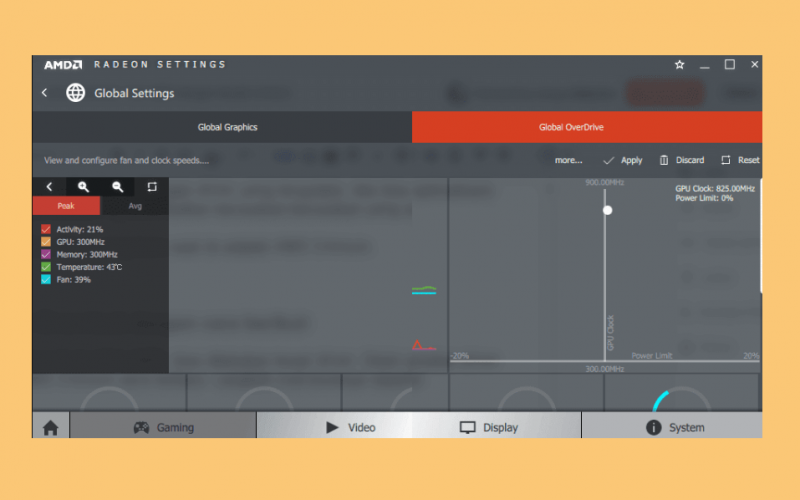The height and width of the screenshot is (500, 800).
Task: Click the more... link
Action: coord(568,160)
